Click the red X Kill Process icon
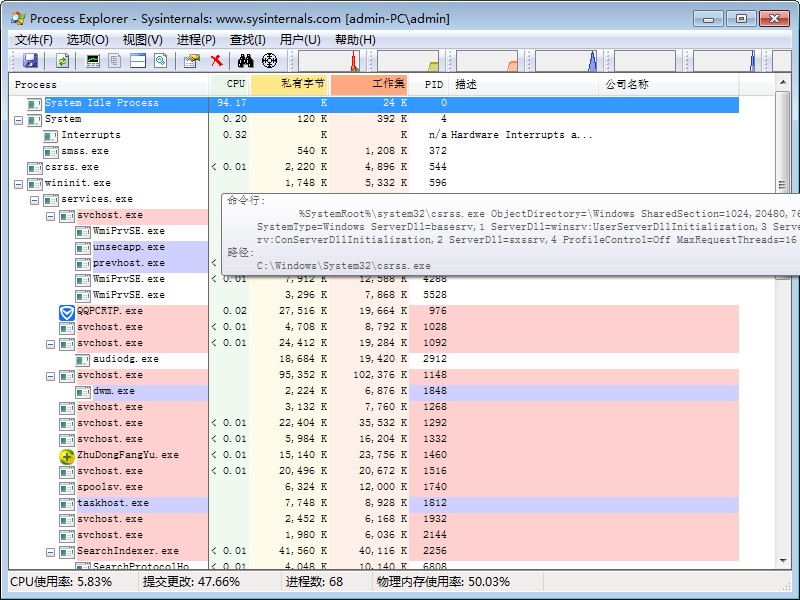The image size is (800, 600). 215,61
